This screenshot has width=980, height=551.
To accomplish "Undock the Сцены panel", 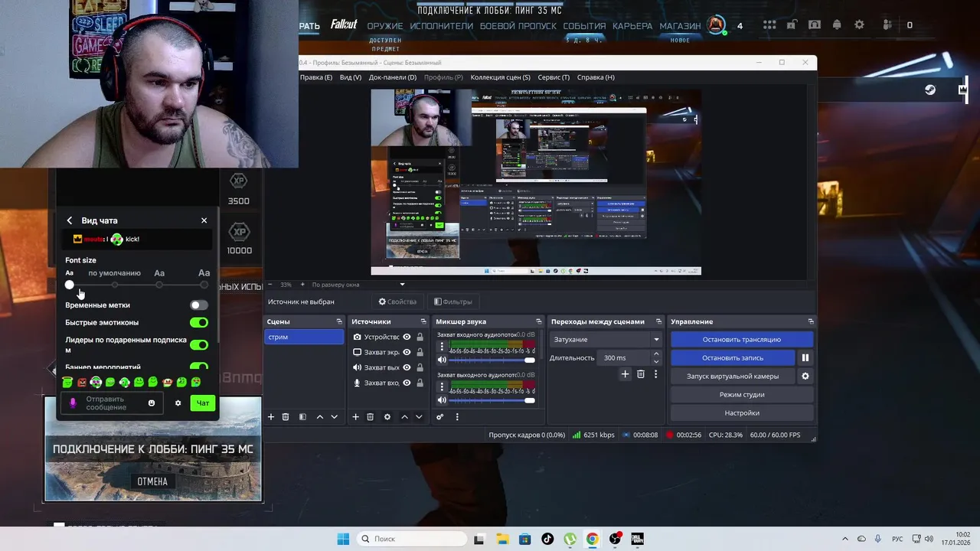I will tap(339, 321).
